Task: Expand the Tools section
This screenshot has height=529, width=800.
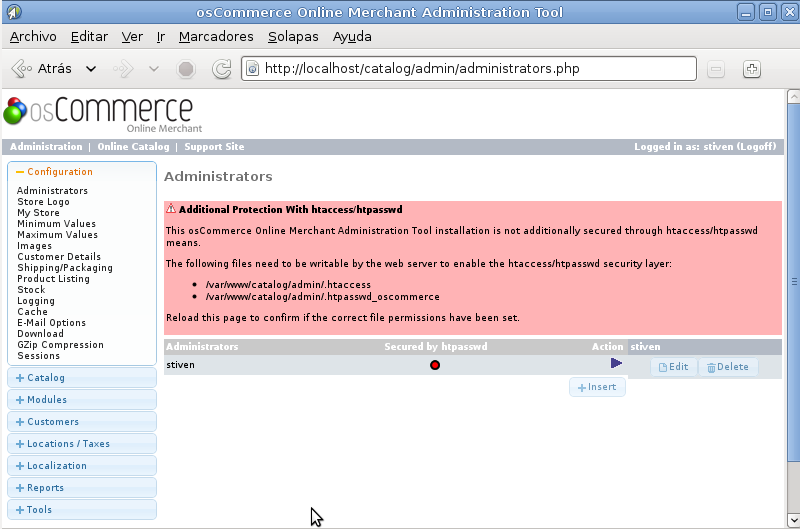Action: (x=82, y=510)
